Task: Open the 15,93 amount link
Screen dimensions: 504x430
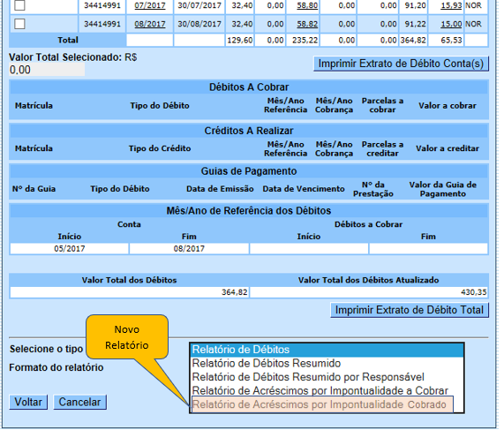Action: click(451, 5)
